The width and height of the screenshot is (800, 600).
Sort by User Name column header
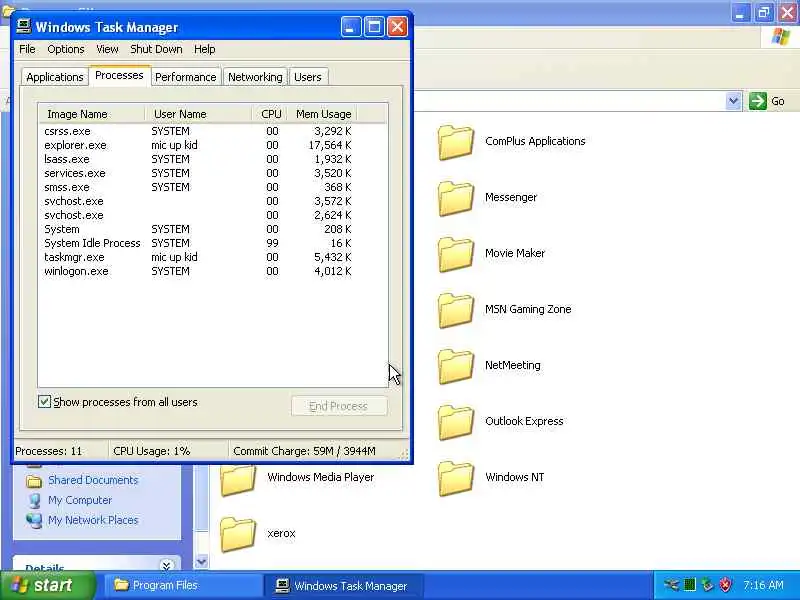(x=198, y=114)
